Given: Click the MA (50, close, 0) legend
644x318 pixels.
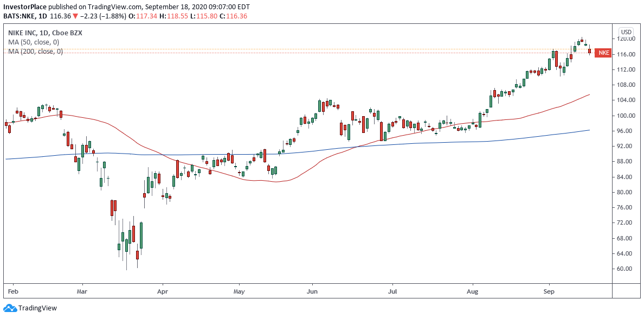Looking at the screenshot, I should [x=35, y=42].
